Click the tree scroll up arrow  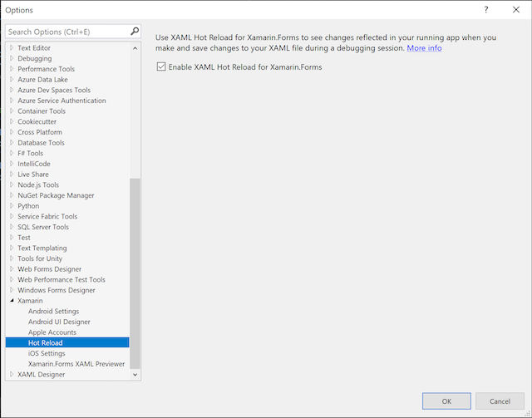pyautogui.click(x=135, y=48)
